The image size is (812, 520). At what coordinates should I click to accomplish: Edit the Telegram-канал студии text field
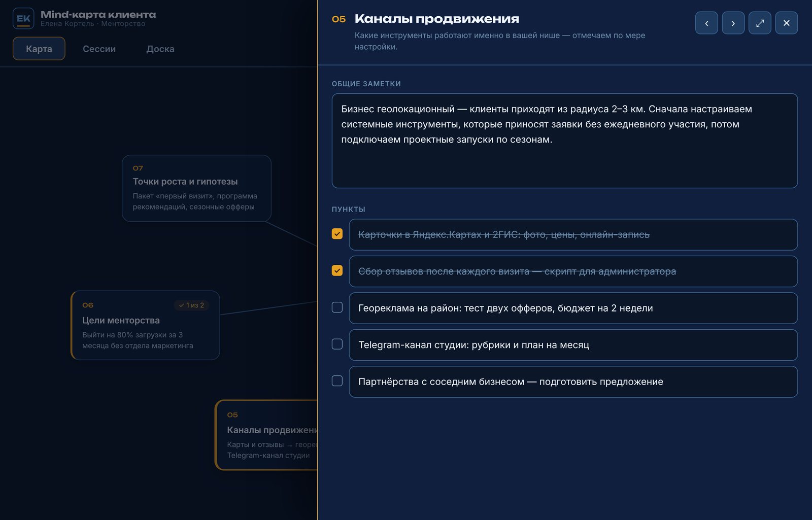(573, 345)
